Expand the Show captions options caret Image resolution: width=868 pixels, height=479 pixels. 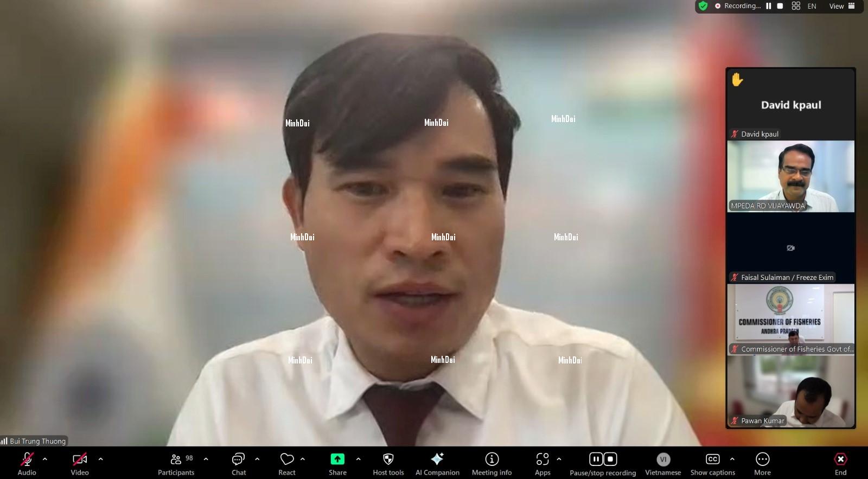click(732, 459)
